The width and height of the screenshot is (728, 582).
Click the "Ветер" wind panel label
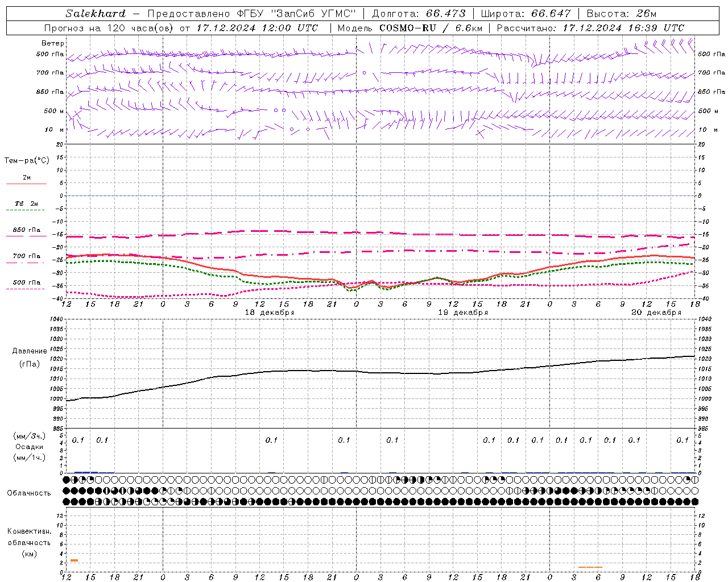53,43
